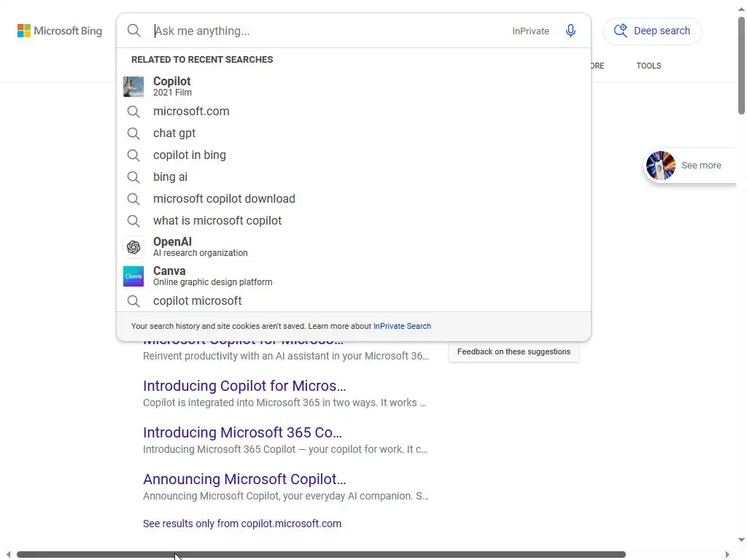The width and height of the screenshot is (747, 560).
Task: Open Deep search button
Action: click(x=652, y=31)
